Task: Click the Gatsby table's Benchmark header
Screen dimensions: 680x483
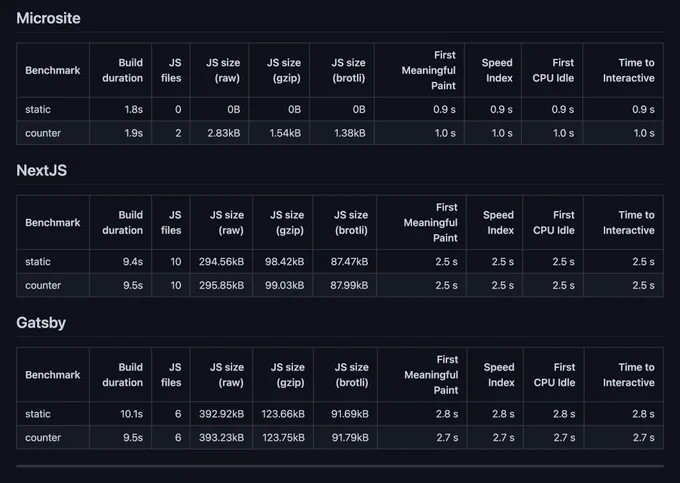Action: (52, 375)
